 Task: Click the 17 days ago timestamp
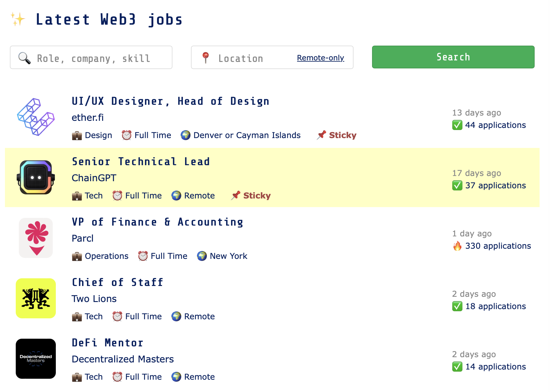tap(477, 173)
